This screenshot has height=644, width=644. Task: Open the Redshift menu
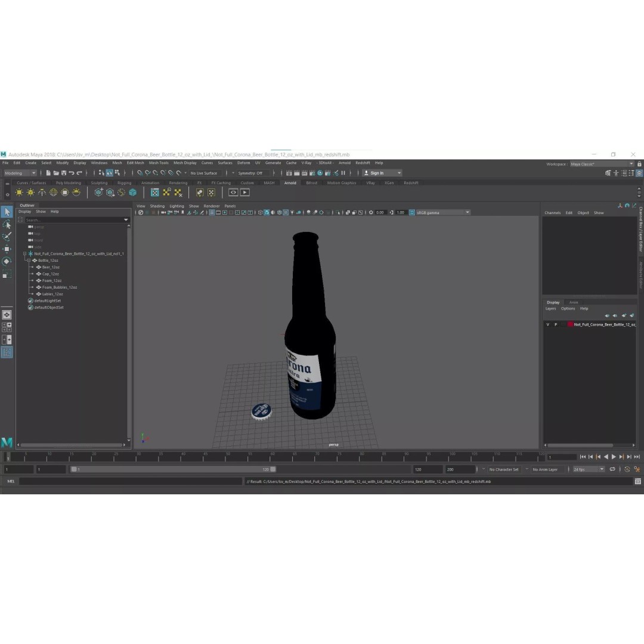[x=363, y=163]
